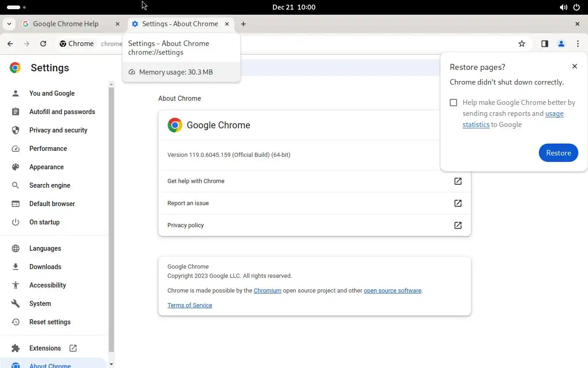Open the profile avatar icon
The width and height of the screenshot is (588, 368).
tap(561, 44)
